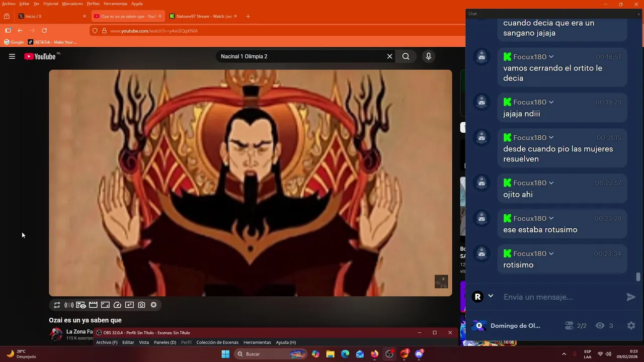Open the YouTube guide hamburger menu

[x=12, y=56]
